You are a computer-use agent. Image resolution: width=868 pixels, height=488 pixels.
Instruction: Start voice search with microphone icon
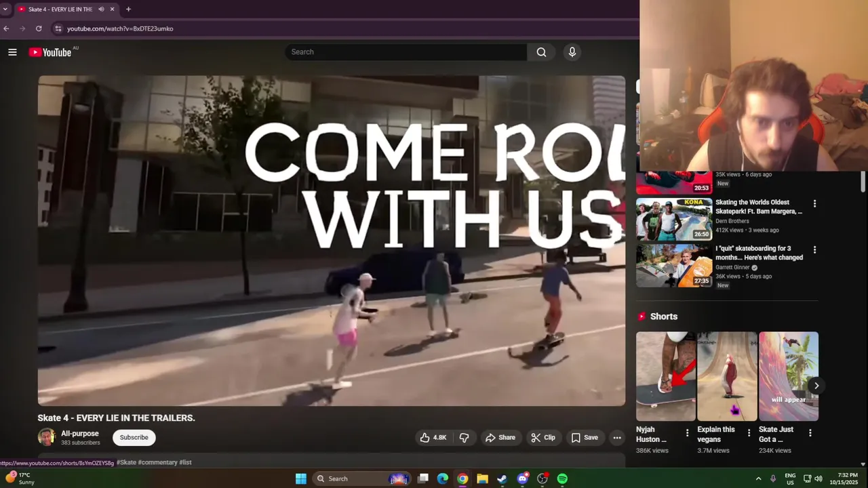point(572,52)
